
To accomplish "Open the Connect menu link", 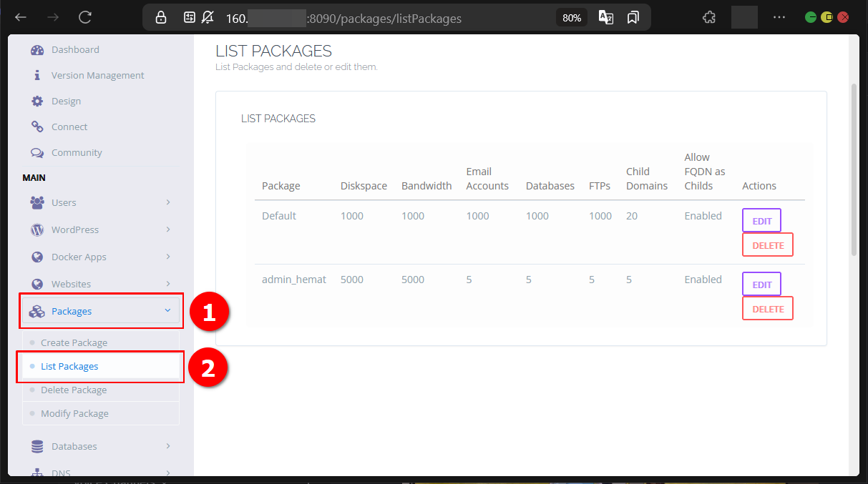I will tap(69, 127).
